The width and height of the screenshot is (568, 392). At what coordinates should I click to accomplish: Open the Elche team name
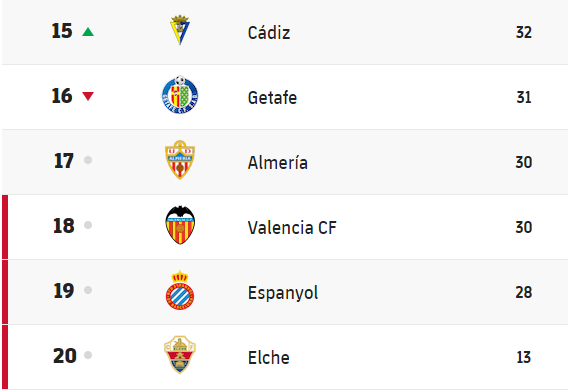268,358
